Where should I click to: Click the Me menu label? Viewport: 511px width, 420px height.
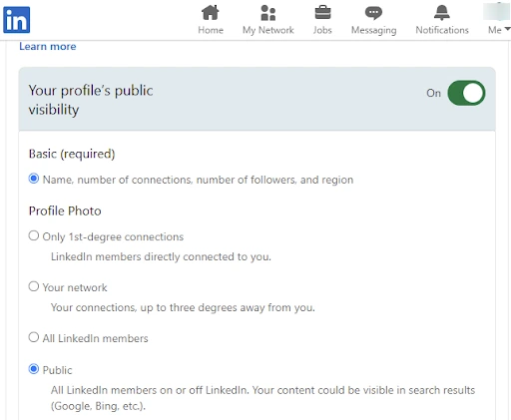[x=495, y=30]
